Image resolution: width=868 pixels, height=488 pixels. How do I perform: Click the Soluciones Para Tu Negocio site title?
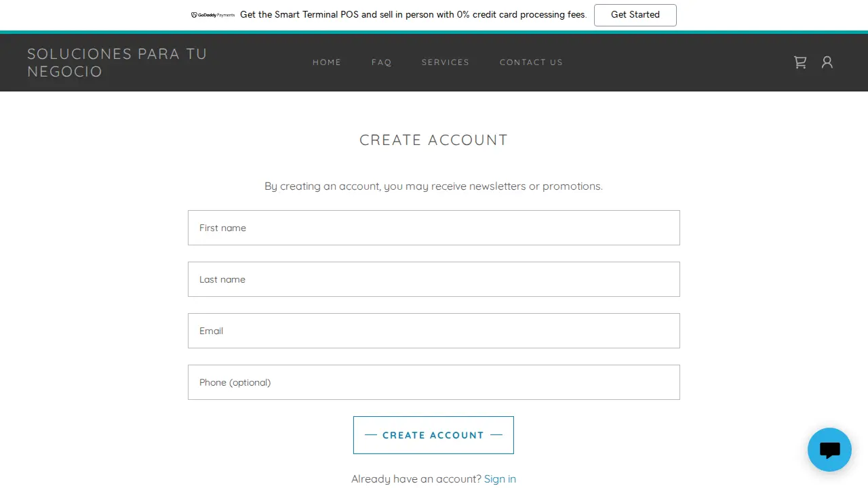click(117, 62)
